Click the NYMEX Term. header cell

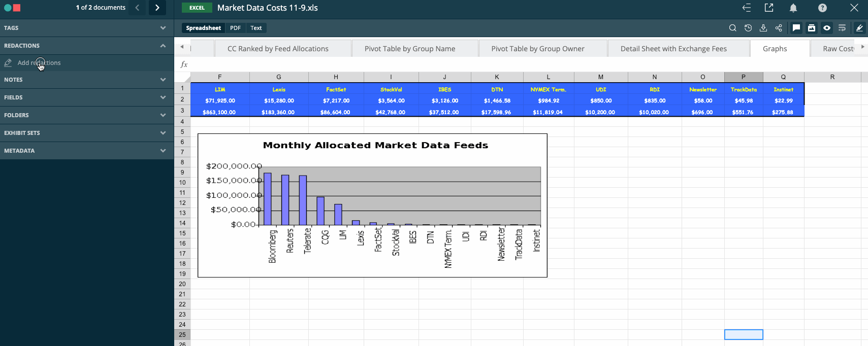click(548, 89)
